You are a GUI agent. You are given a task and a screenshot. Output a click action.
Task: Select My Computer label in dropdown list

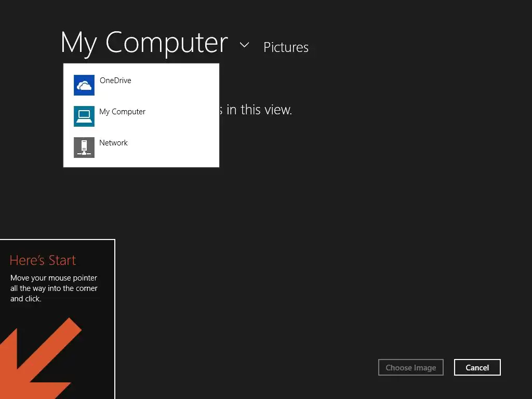(x=123, y=112)
